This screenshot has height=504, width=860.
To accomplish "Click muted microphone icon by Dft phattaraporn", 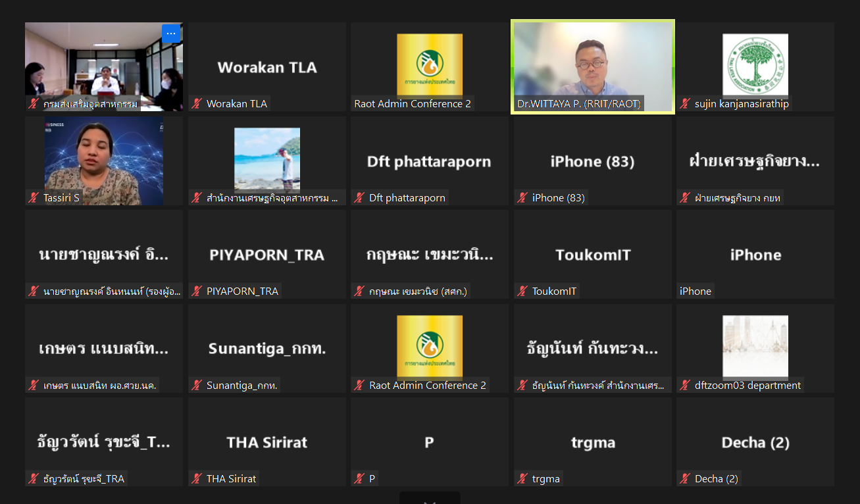I will (x=359, y=197).
